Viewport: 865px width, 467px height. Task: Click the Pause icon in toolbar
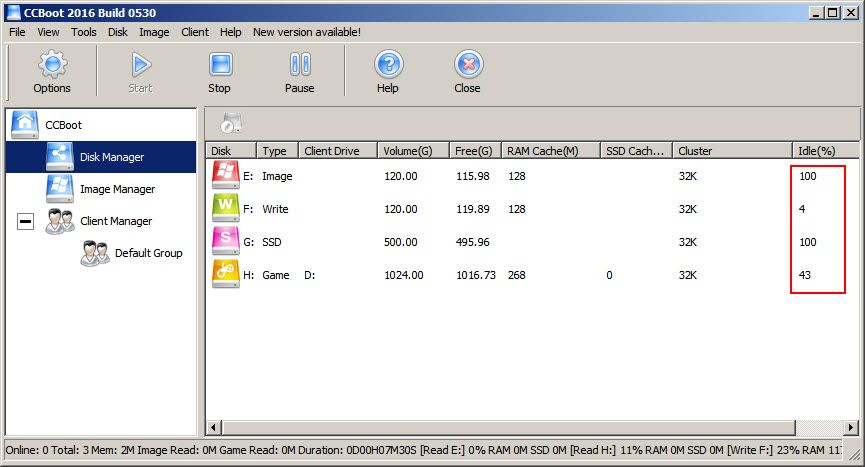(300, 65)
